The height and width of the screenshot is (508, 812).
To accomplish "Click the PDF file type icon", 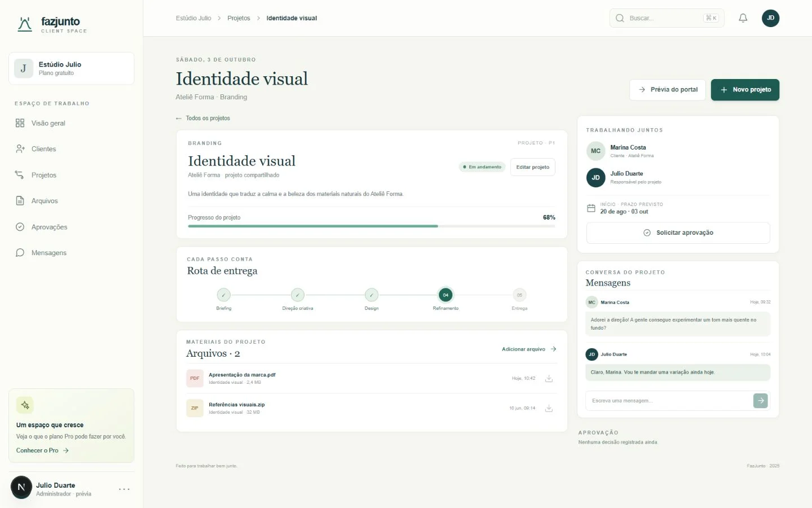I will click(195, 378).
